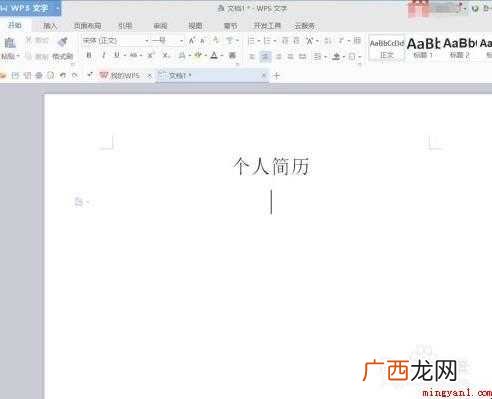Switch to the 云服务 ribbon tab
This screenshot has height=399, width=492.
[x=304, y=26]
